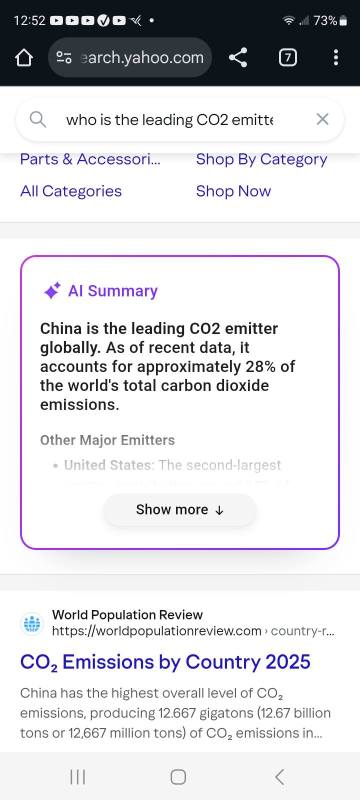Tap the search.yahoo.com address bar
Viewport: 360px width, 800px height.
pos(130,58)
